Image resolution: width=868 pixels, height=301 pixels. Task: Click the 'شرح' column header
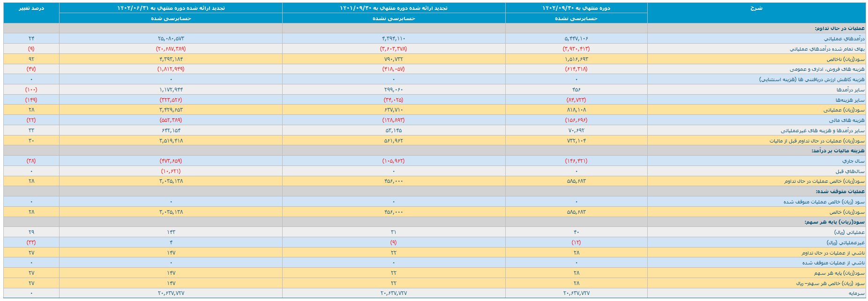(756, 8)
